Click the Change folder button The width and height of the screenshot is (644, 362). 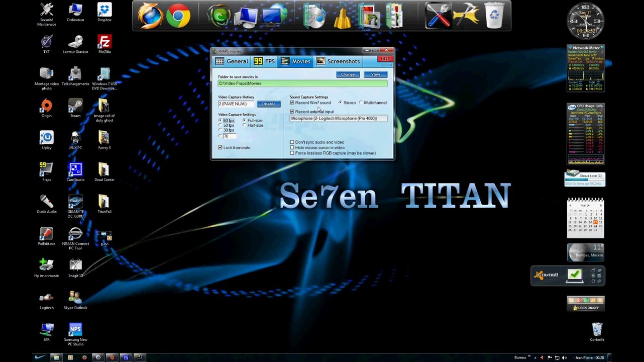click(348, 74)
